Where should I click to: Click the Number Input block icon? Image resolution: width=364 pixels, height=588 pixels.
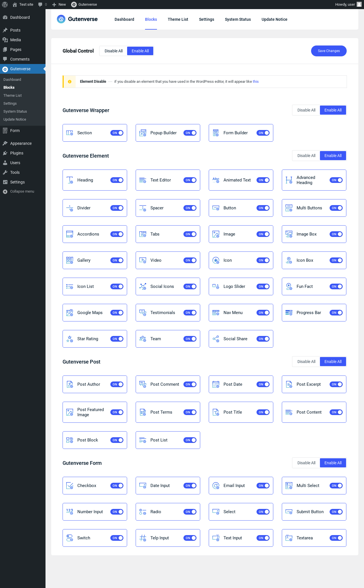pos(70,512)
